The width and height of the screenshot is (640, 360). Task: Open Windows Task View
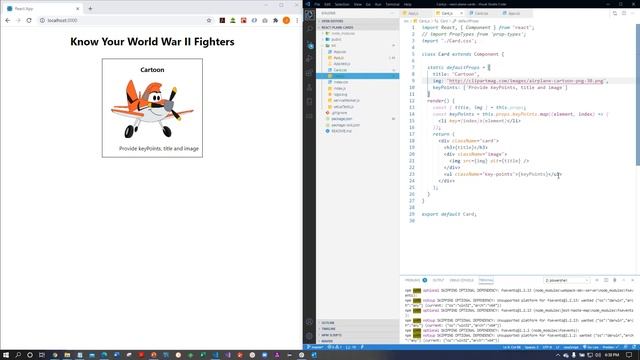pos(42,355)
